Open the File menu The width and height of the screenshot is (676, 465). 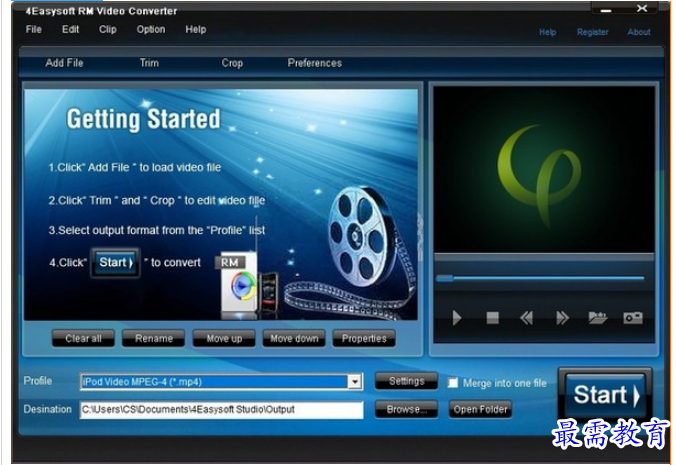[34, 29]
